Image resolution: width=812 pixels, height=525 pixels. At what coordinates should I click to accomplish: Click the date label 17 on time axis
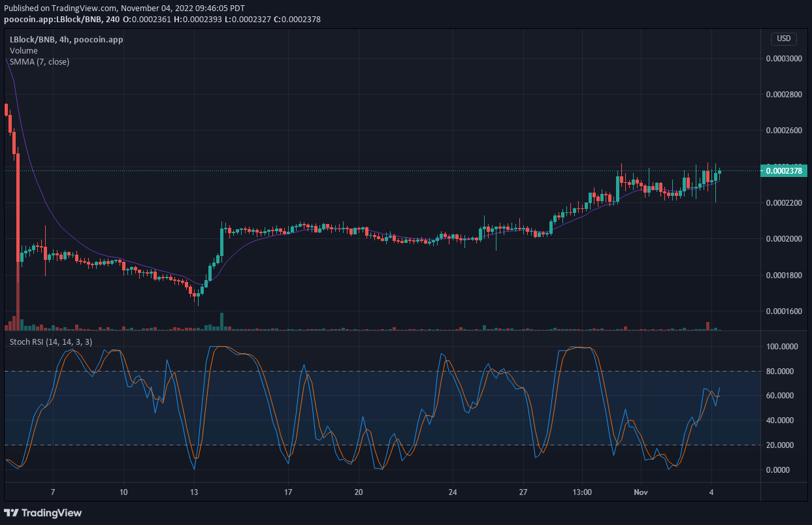pyautogui.click(x=288, y=491)
